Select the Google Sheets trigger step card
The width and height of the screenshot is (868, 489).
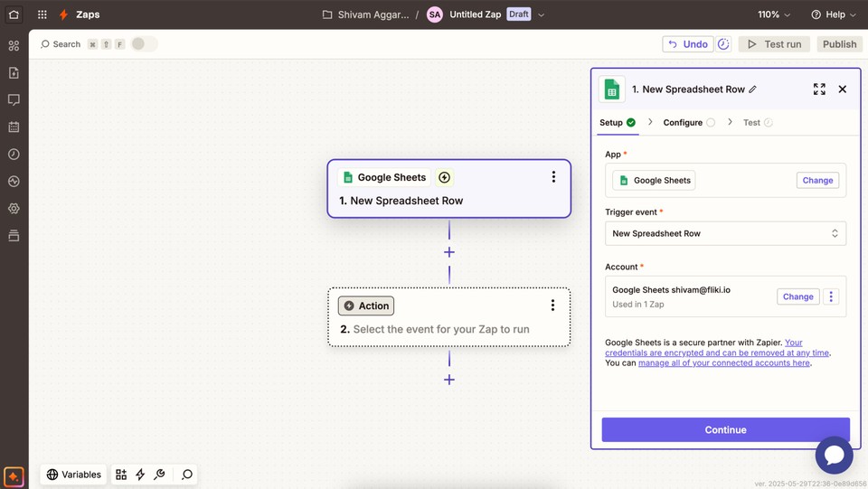pyautogui.click(x=449, y=189)
